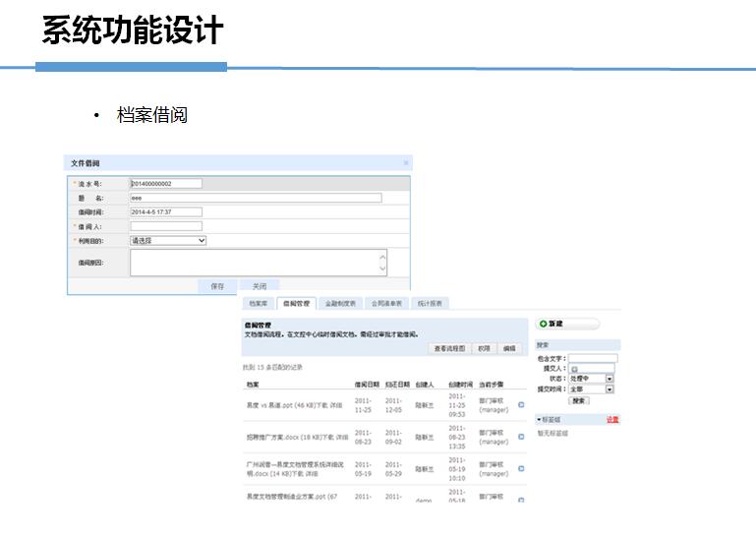Click the 档案 column header
The image size is (756, 537).
tap(253, 385)
